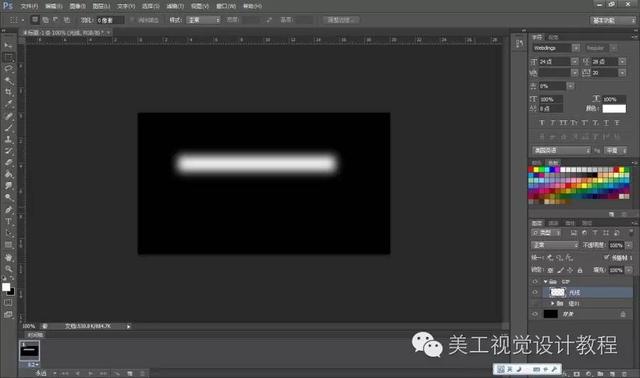Open the Style dropdown in options bar

coord(203,20)
